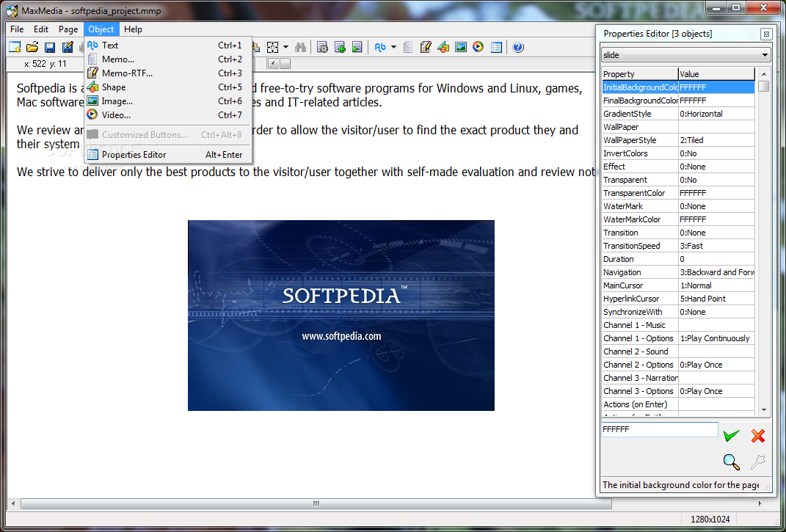Click the Image picture toolbar icon

tap(461, 47)
